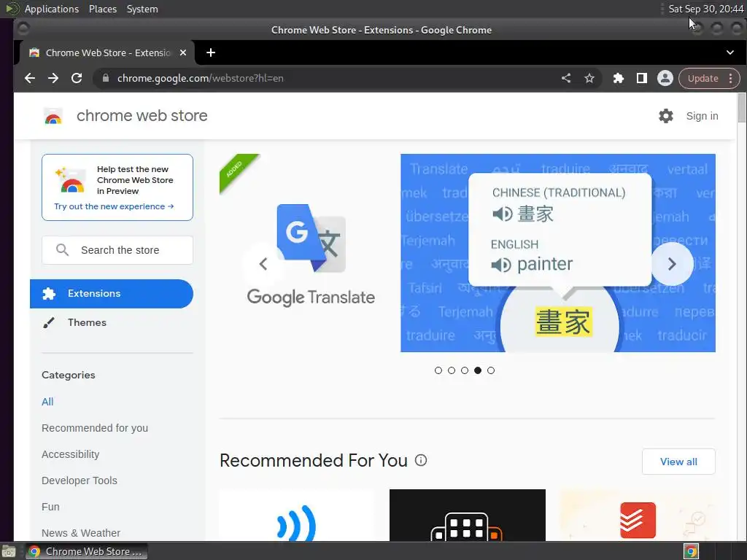Click the browser forward arrow
The width and height of the screenshot is (747, 560).
(53, 78)
